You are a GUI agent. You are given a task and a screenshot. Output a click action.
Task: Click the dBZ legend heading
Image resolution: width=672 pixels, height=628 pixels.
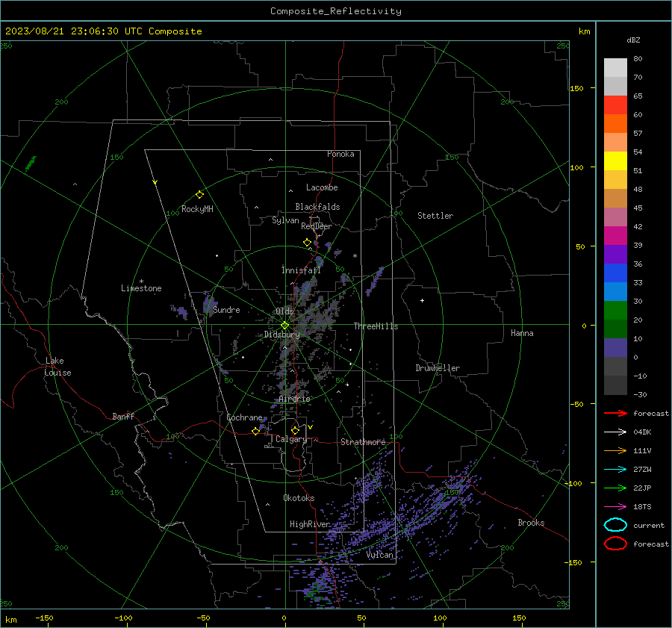[633, 40]
